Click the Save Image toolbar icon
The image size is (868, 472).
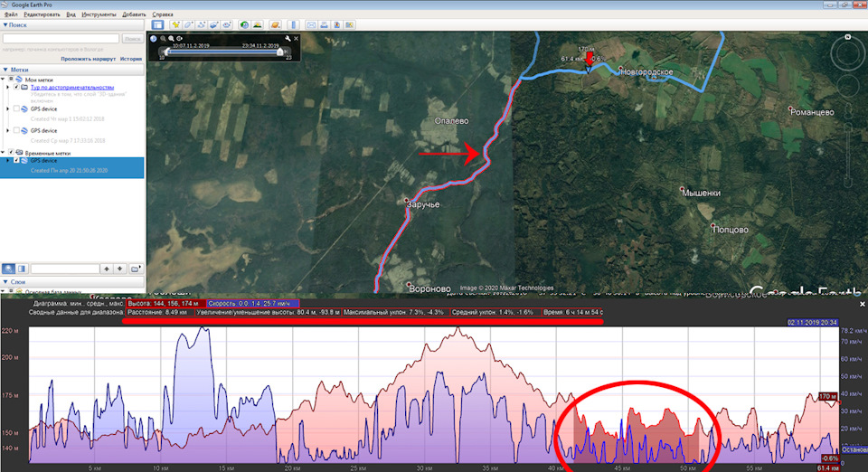336,25
